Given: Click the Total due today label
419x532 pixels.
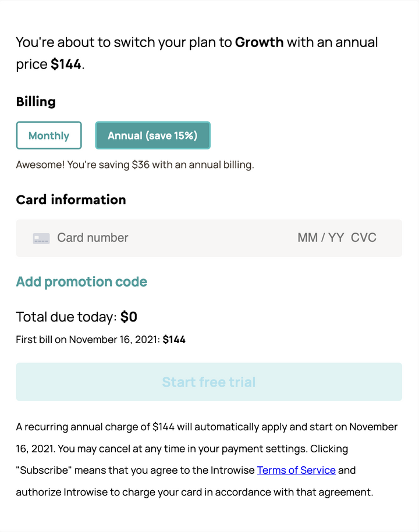Looking at the screenshot, I should [66, 317].
